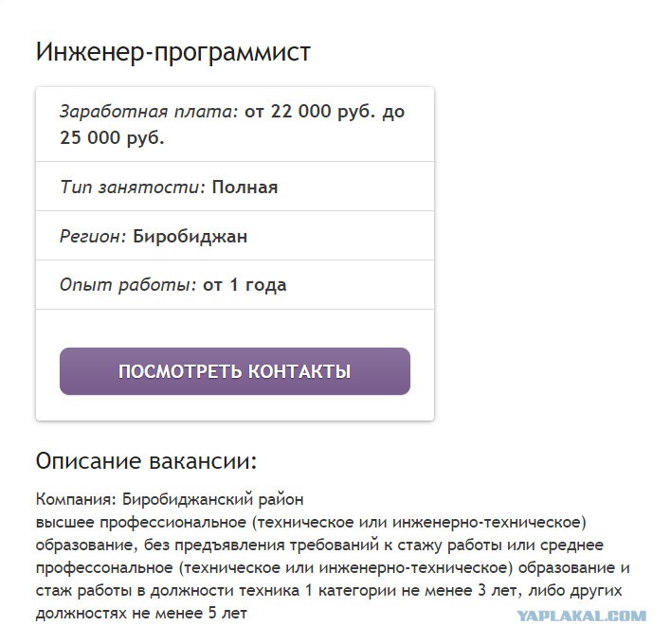This screenshot has width=671, height=644.
Task: Click the line starting образование, без предъявления
Action: pyautogui.click(x=319, y=545)
